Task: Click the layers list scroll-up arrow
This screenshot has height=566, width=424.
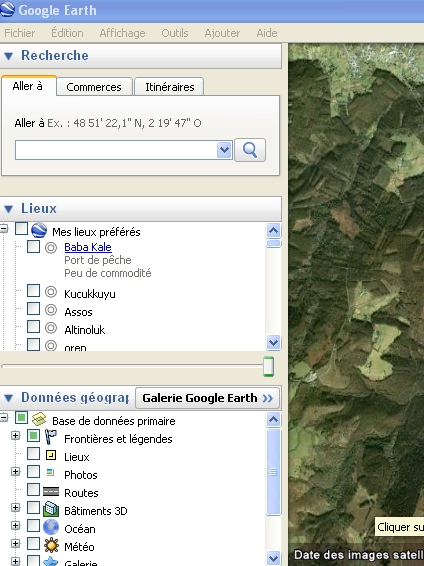Action: click(274, 419)
